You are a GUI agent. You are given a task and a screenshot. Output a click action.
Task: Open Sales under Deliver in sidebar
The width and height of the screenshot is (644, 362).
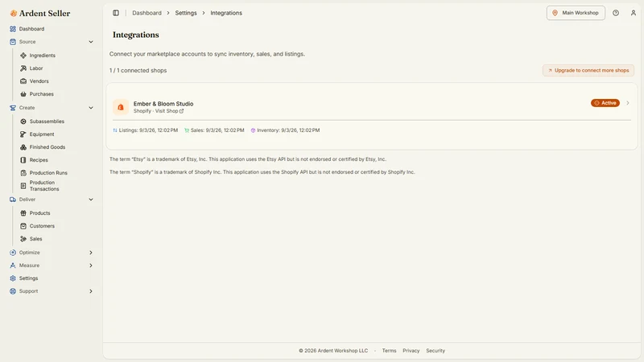click(35, 239)
